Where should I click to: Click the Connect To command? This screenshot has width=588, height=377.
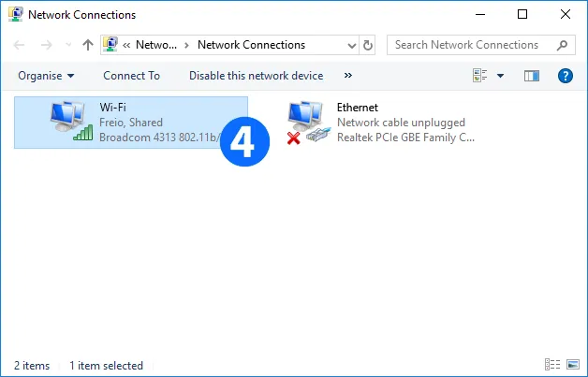pos(132,76)
